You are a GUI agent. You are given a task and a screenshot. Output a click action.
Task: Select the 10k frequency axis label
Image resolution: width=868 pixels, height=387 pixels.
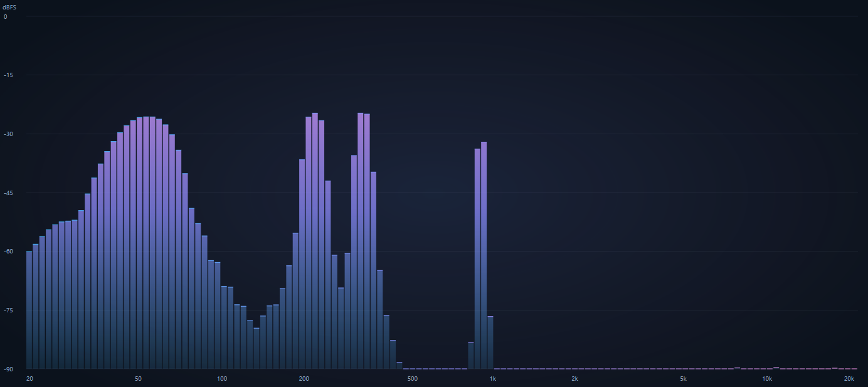(767, 379)
